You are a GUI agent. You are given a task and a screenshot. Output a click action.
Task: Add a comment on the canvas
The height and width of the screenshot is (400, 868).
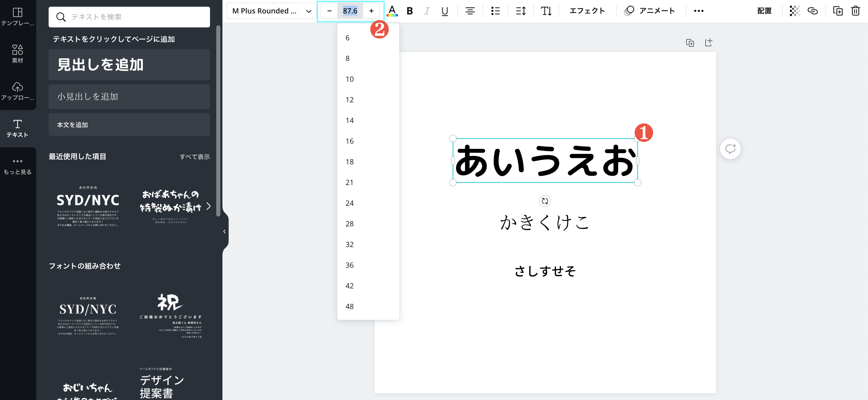pyautogui.click(x=730, y=149)
